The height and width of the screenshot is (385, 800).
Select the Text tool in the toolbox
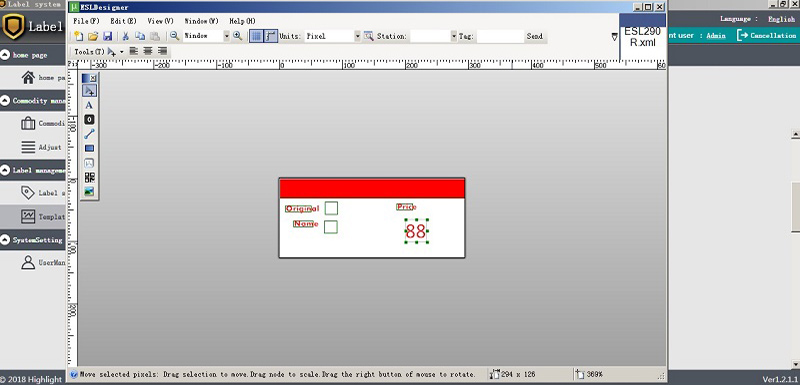pyautogui.click(x=89, y=106)
